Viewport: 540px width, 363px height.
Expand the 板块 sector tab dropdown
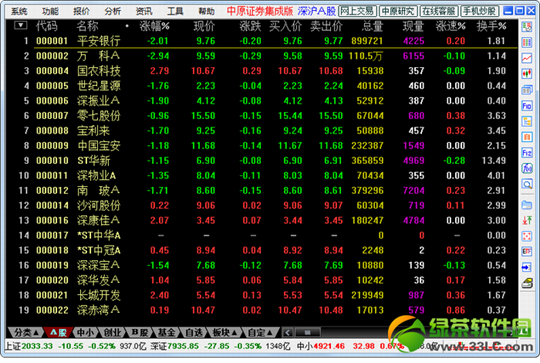225,332
